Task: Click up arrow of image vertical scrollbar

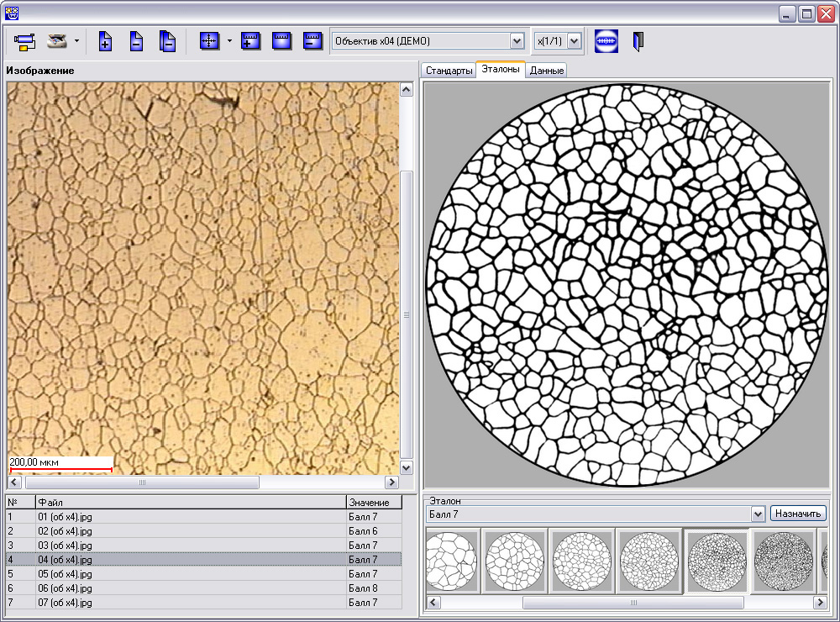Action: coord(407,90)
